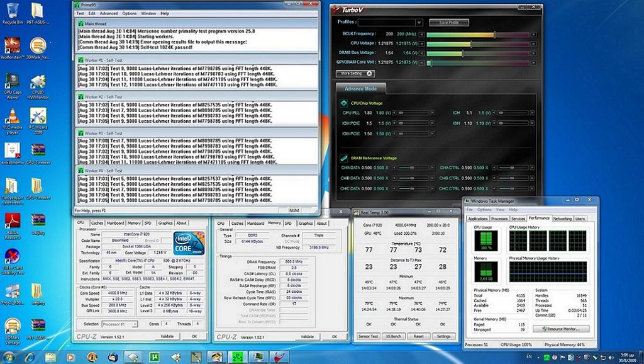Click Sensor Test in Real Temp

point(368,336)
